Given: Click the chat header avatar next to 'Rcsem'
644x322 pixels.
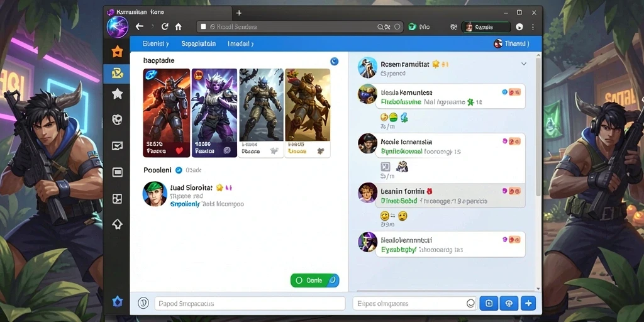Looking at the screenshot, I should click(367, 67).
